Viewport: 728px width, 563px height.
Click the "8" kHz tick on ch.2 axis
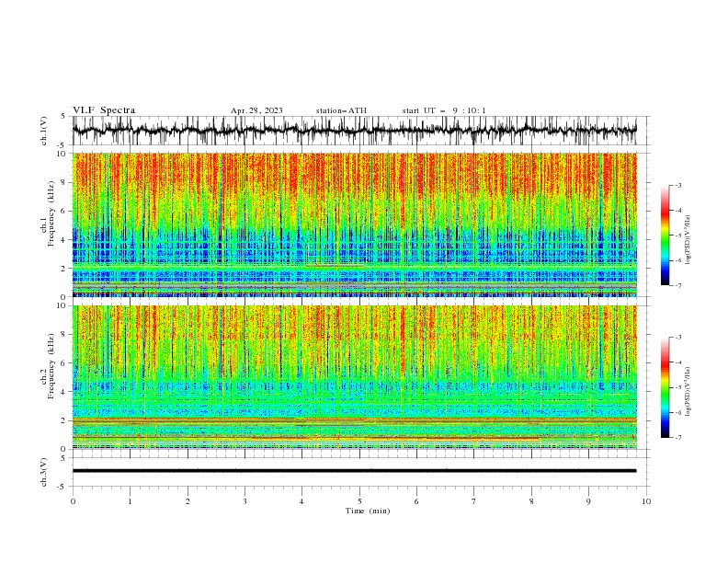coord(64,335)
